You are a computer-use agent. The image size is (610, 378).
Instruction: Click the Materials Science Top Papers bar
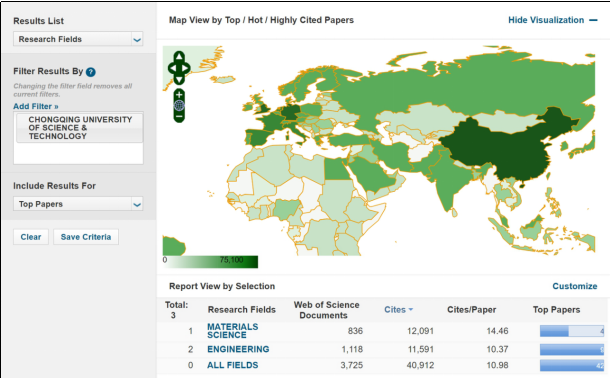pyautogui.click(x=571, y=331)
